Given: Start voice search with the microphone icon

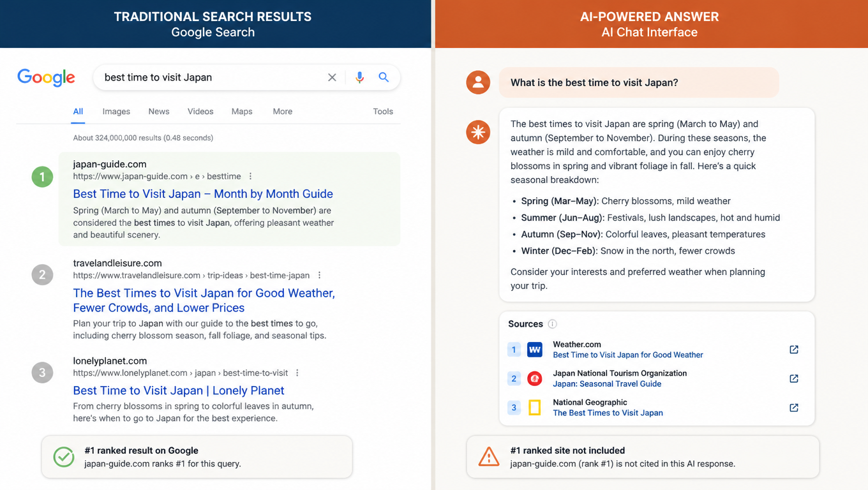Looking at the screenshot, I should 359,77.
